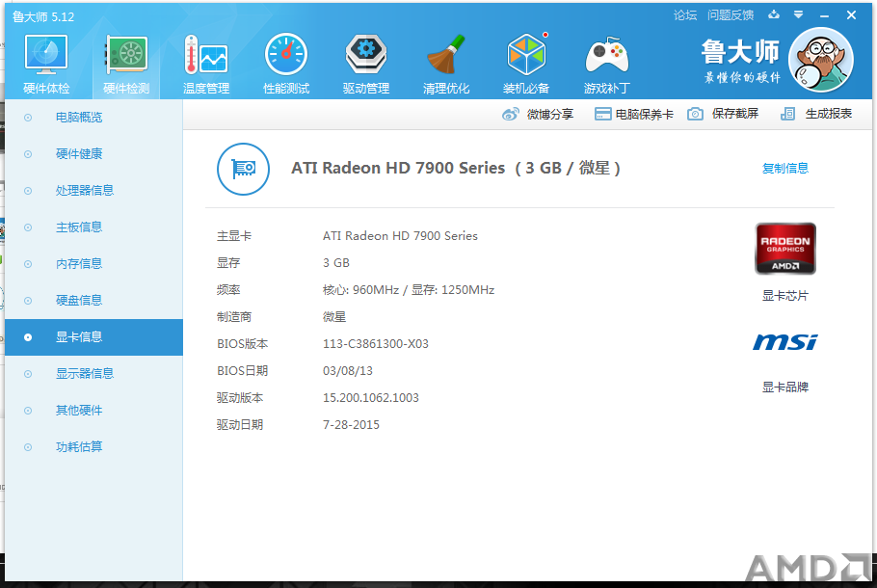This screenshot has width=877, height=588.
Task: Click the BIOS date 03/08/13
Action: [x=347, y=371]
